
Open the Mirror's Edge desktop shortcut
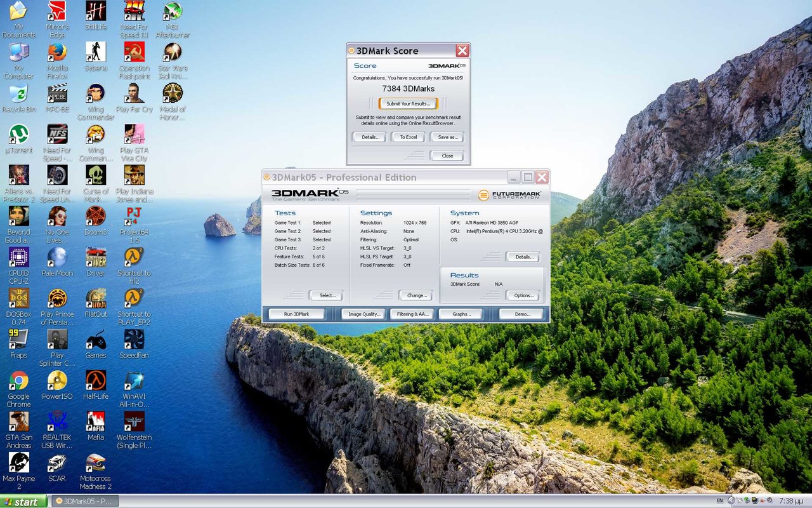[57, 19]
